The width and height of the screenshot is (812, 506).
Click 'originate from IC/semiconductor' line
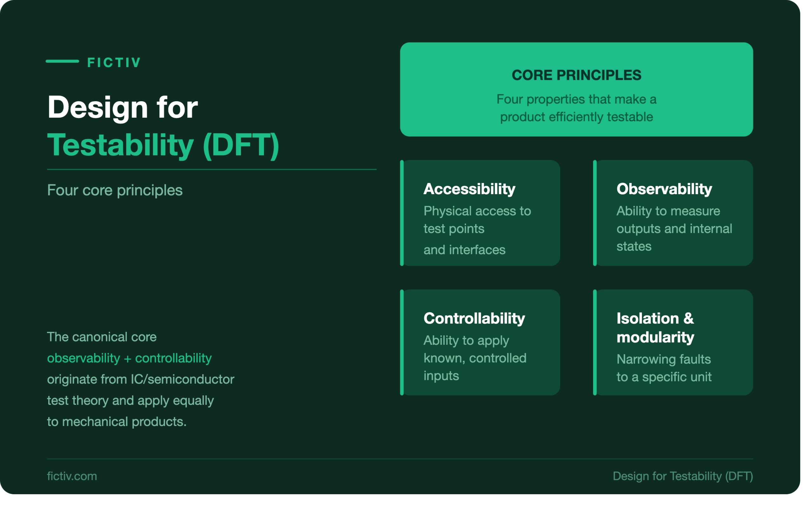pos(141,380)
